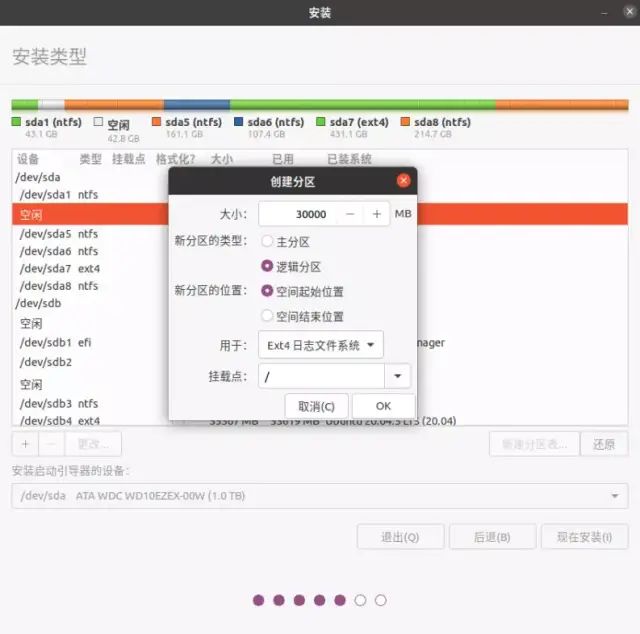Click the plus button to increase partition size
This screenshot has height=634, width=640.
point(376,214)
